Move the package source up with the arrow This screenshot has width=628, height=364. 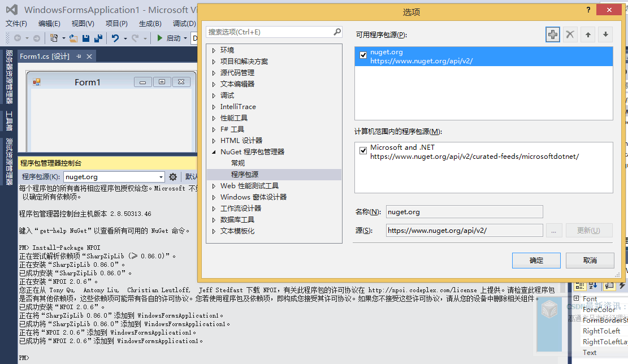pyautogui.click(x=588, y=34)
